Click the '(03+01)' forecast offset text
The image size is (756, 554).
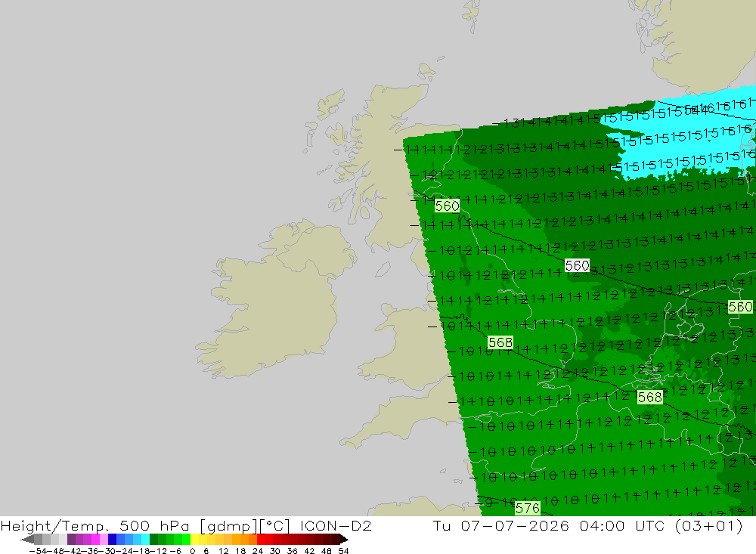pyautogui.click(x=709, y=526)
